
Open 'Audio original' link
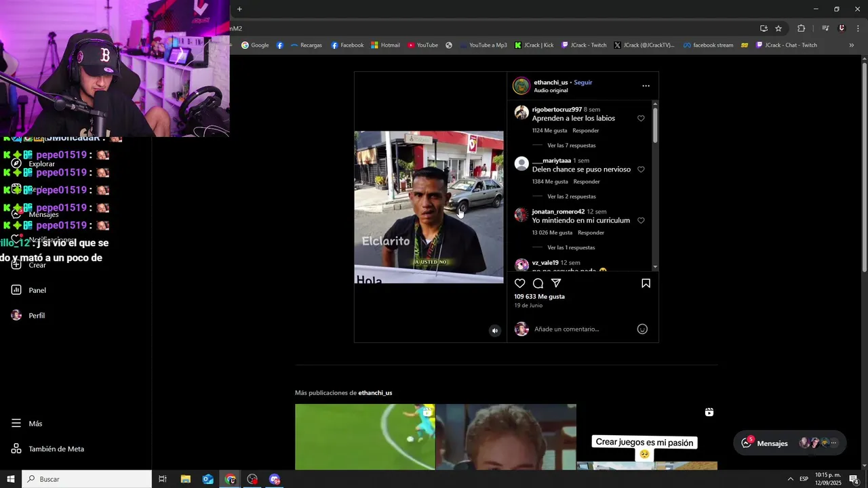(x=551, y=90)
